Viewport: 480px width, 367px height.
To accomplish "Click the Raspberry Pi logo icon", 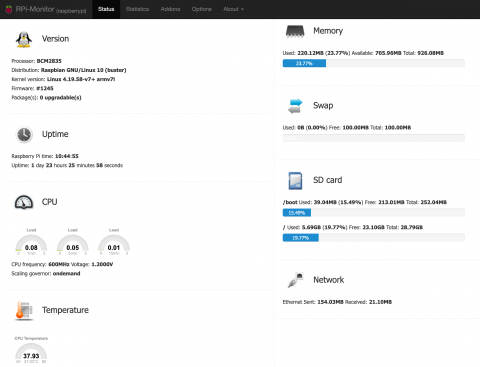I will (x=9, y=9).
